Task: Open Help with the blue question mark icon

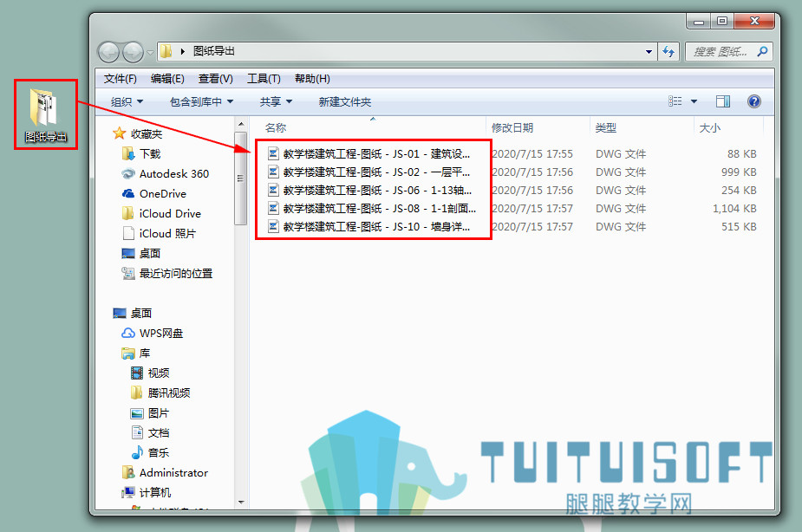Action: click(x=754, y=101)
